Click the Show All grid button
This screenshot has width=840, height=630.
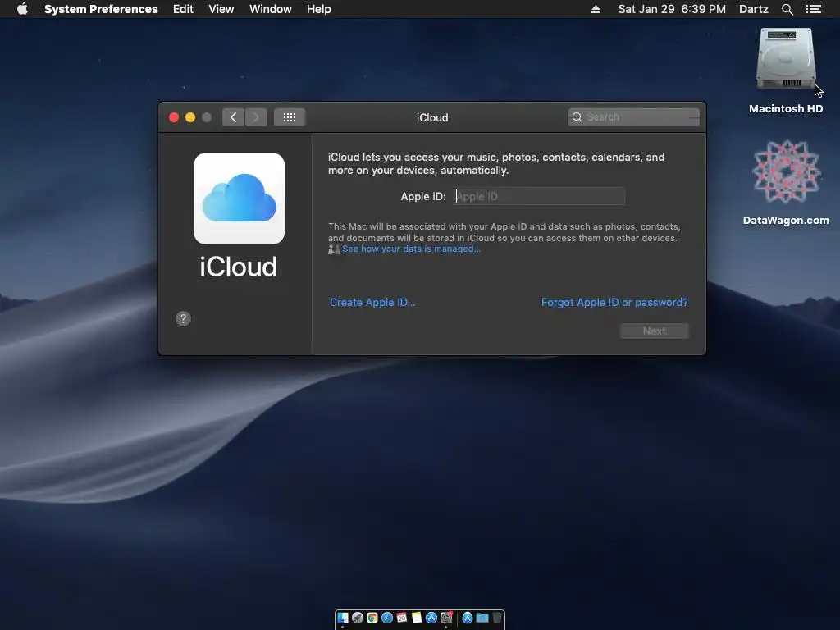click(290, 117)
